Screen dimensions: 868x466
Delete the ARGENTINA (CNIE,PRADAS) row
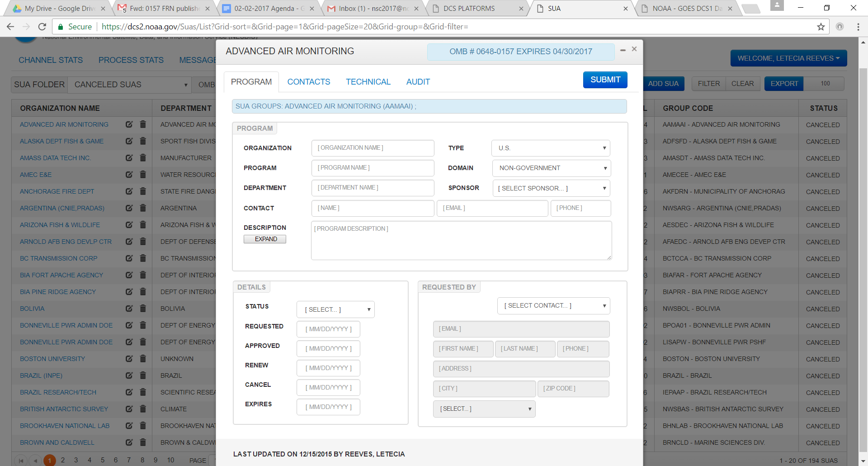pos(143,208)
